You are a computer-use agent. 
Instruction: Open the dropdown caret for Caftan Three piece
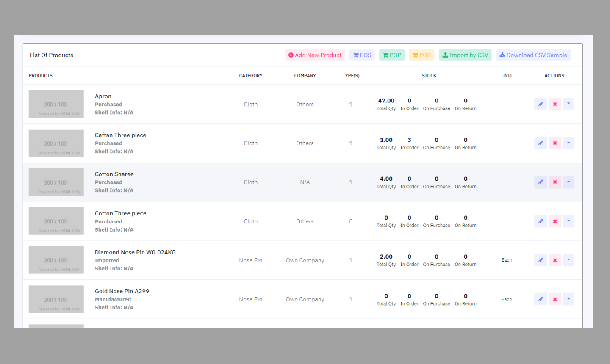click(x=568, y=143)
